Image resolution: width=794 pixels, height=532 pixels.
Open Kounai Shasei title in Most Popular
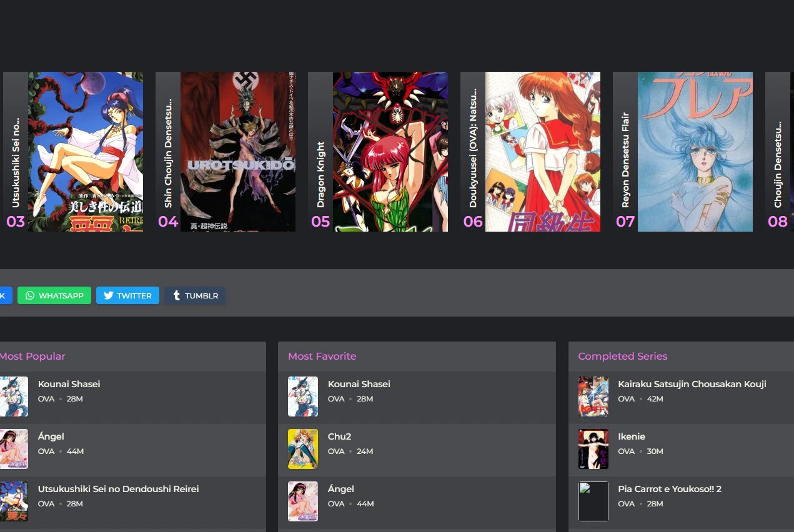pos(69,384)
